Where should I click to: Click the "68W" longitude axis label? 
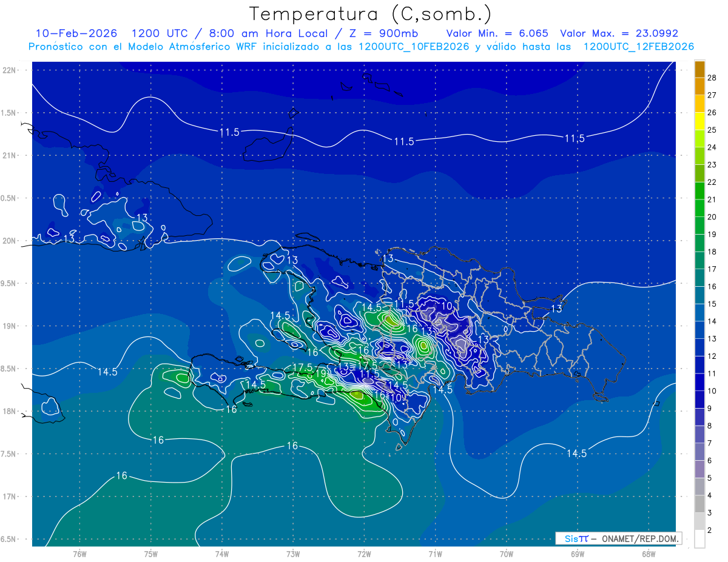[x=648, y=554]
